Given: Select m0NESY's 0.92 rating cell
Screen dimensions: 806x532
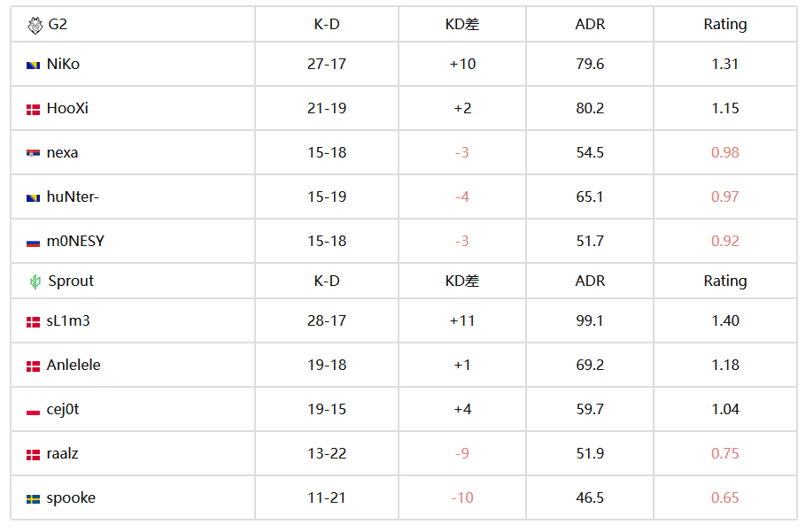Looking at the screenshot, I should pos(725,241).
